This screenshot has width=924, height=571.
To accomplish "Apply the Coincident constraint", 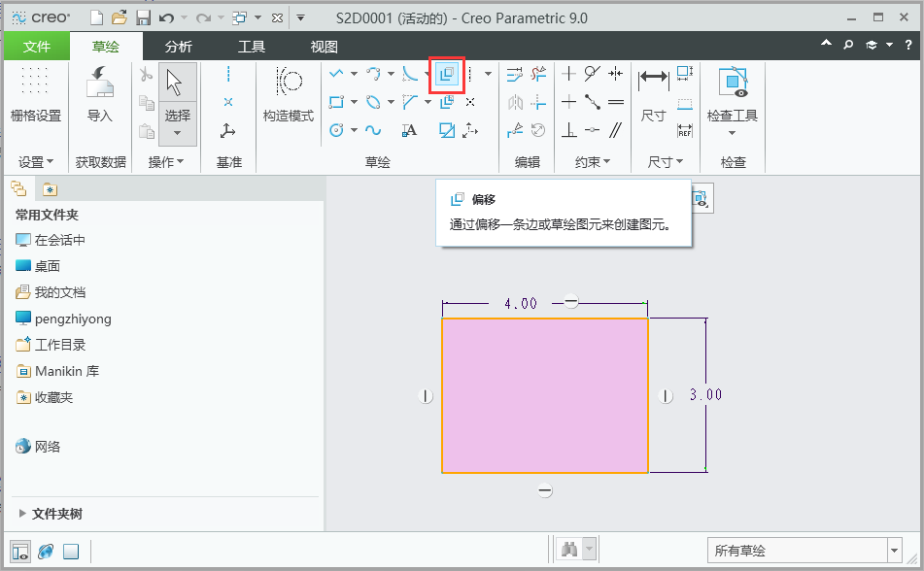I will [x=593, y=130].
